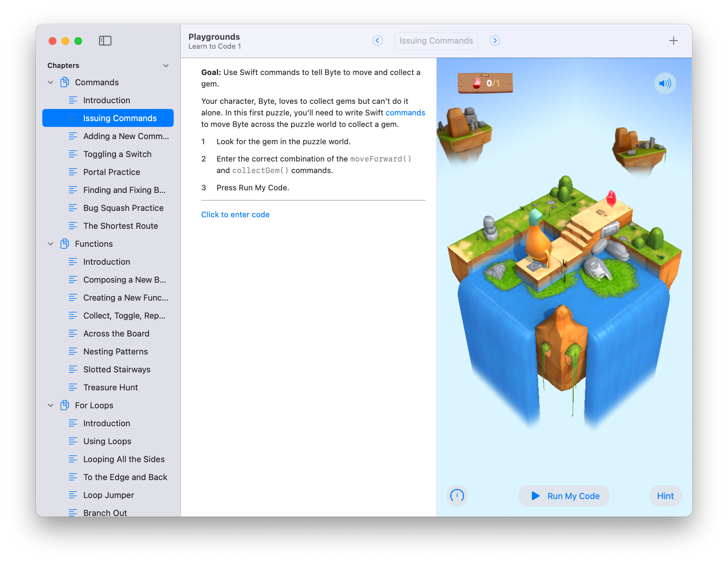The image size is (728, 564).
Task: Click the Playgrounds title text
Action: click(x=214, y=36)
